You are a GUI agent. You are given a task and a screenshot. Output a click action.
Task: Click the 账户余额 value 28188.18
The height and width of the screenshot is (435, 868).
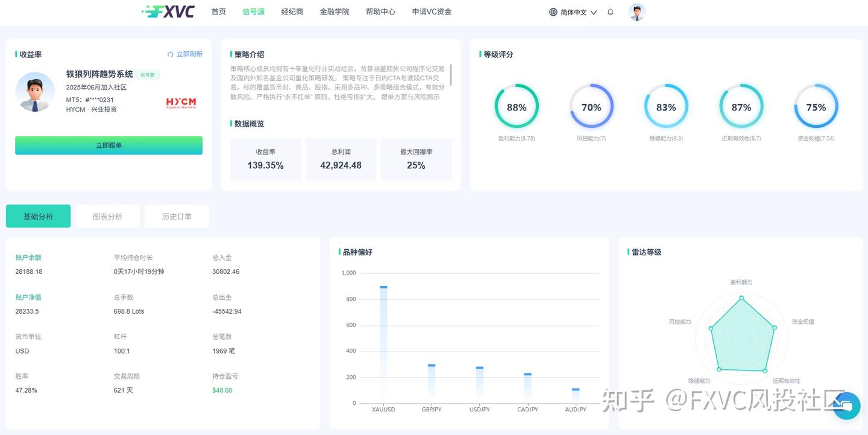click(29, 271)
